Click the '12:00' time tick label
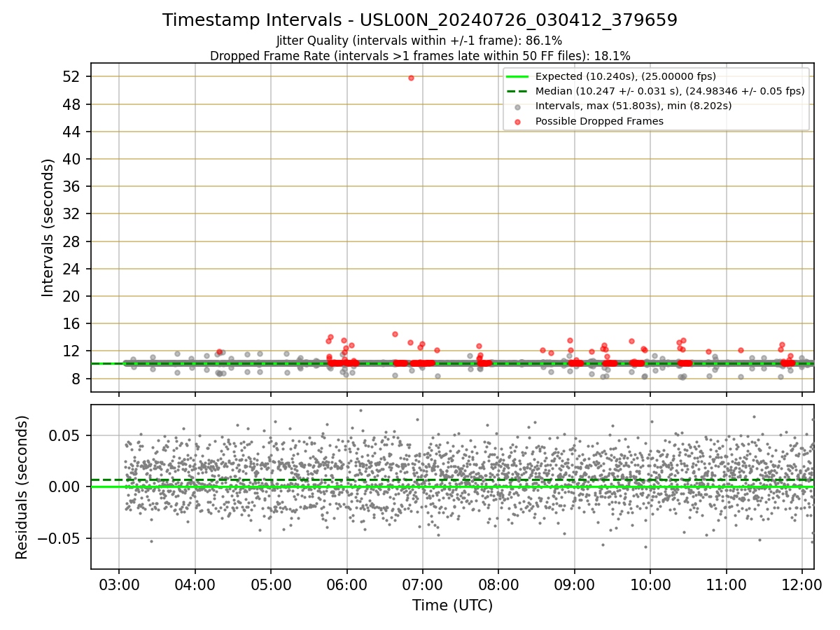The image size is (840, 630). click(802, 584)
